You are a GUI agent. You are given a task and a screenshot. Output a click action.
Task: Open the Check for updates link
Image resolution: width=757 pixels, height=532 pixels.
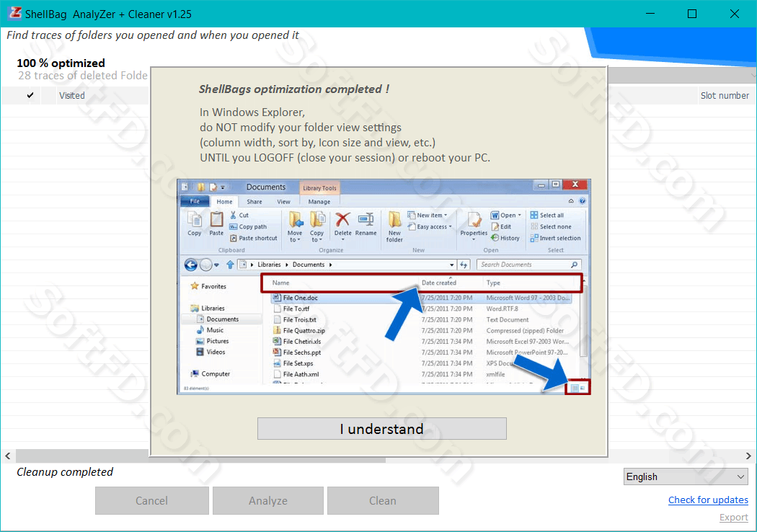pos(708,500)
